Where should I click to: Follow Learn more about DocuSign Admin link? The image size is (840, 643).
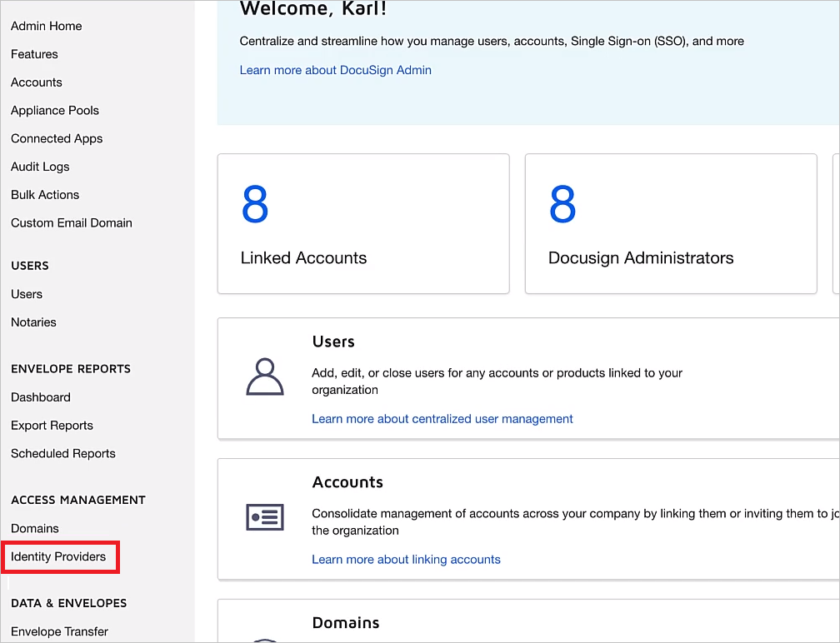335,70
